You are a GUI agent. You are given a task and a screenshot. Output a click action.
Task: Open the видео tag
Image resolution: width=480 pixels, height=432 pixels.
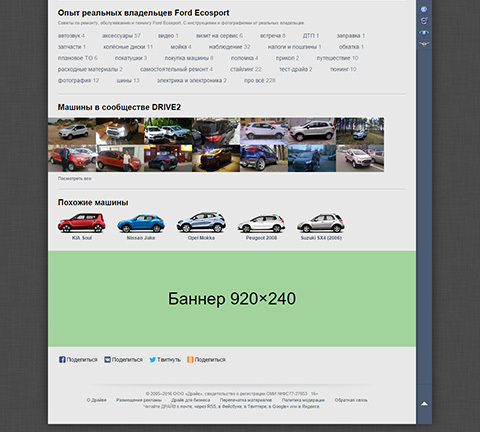[x=168, y=36]
